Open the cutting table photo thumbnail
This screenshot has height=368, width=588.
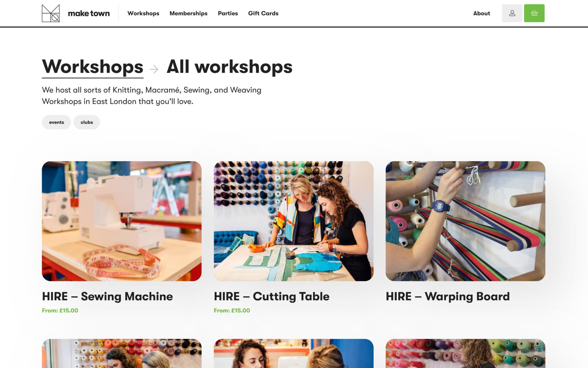click(x=294, y=221)
